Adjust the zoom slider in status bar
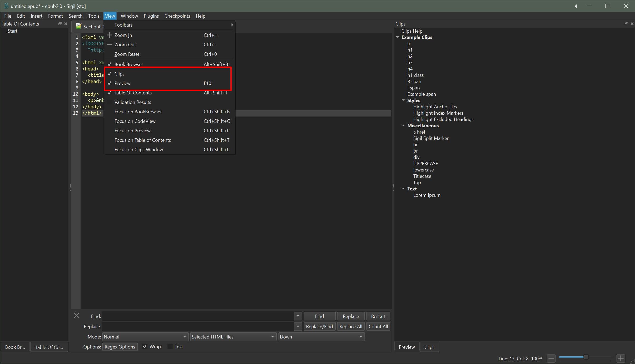This screenshot has height=364, width=635. point(586,357)
